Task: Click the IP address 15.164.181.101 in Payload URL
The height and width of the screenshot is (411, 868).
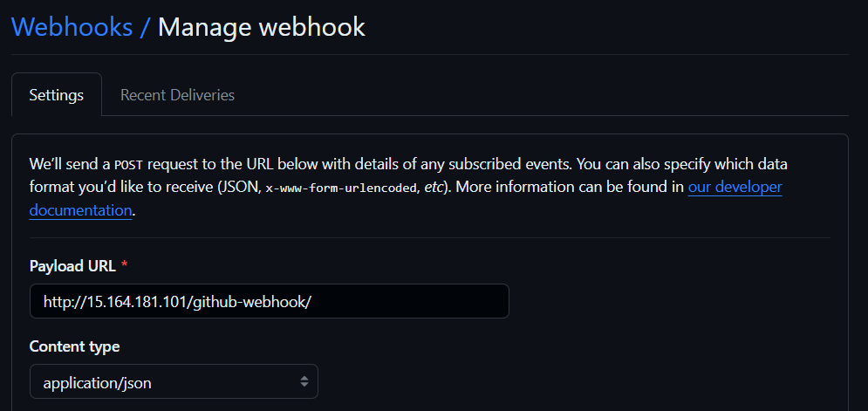Action: pyautogui.click(x=139, y=302)
